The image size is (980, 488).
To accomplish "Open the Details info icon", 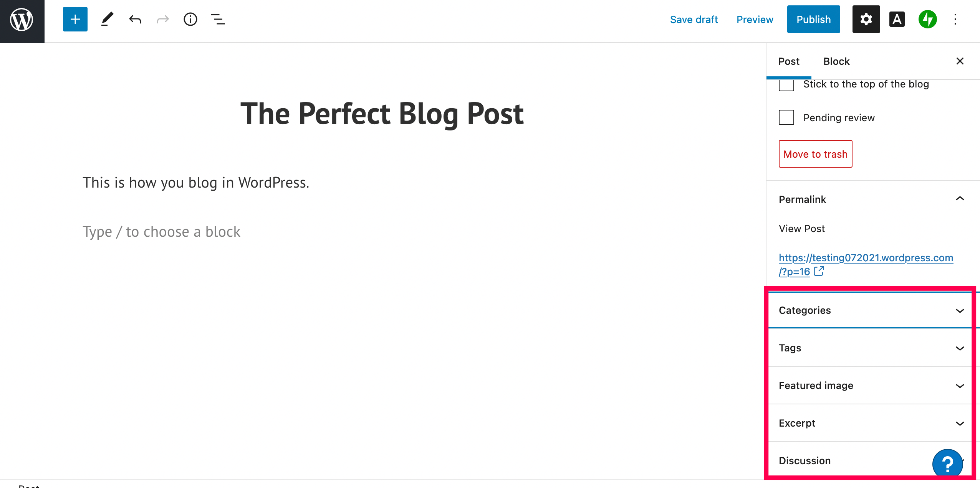I will 190,19.
